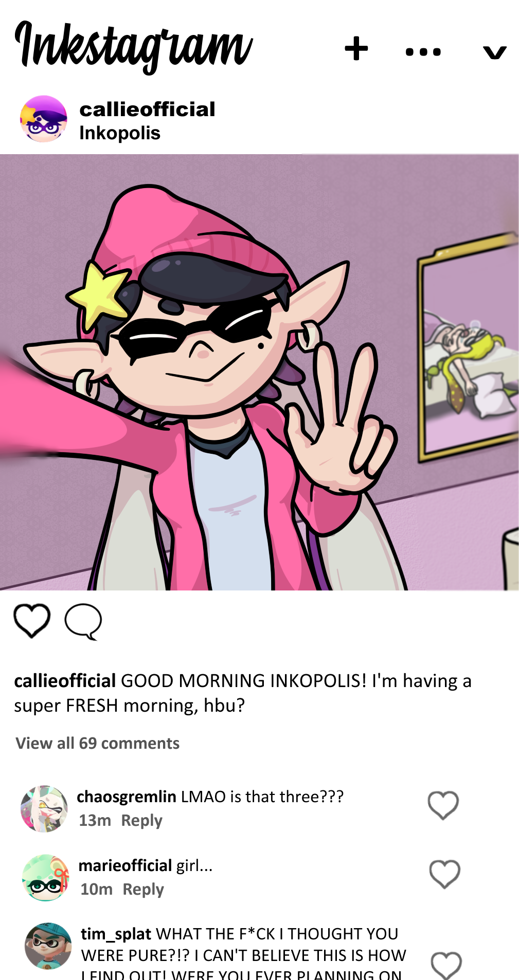The height and width of the screenshot is (980, 519).
Task: Click the selfie post image
Action: coord(259,372)
